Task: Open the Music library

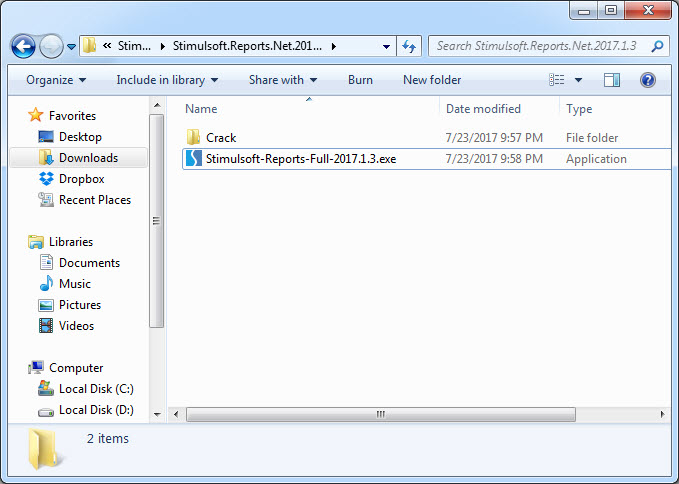Action: (x=74, y=284)
